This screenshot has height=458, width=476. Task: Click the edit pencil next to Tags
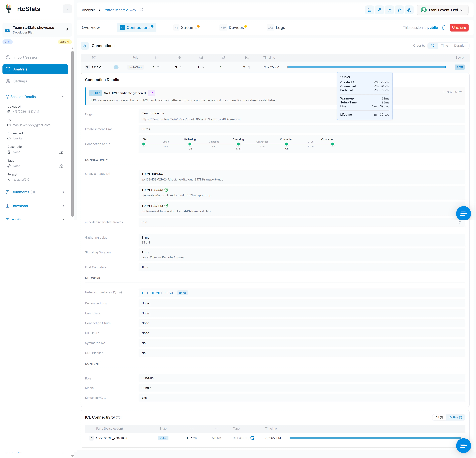pos(61,166)
